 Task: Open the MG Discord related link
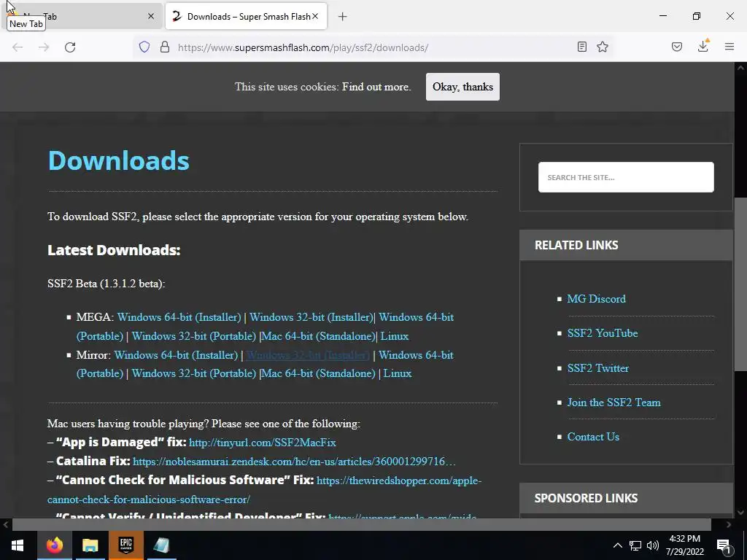pos(597,299)
